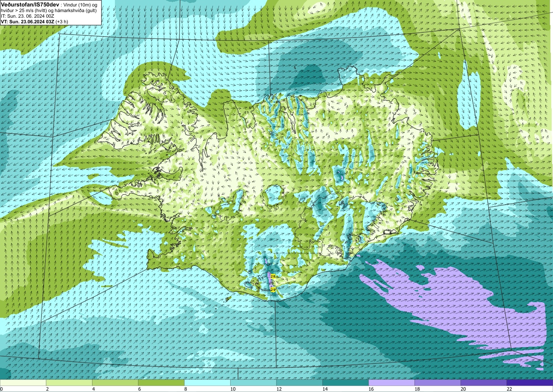Click the legend scale label '14'
Image resolution: width=553 pixels, height=392 pixels.
[325, 389]
